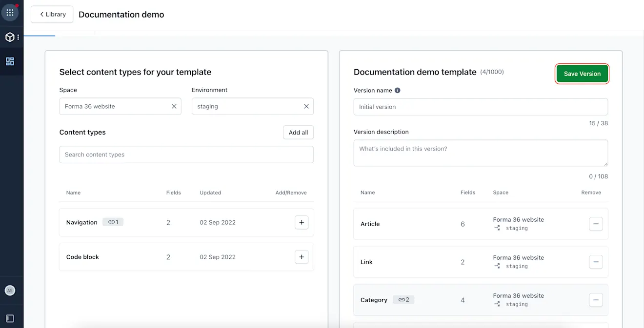Screen dimensions: 644x328
Task: Click the Version name input
Action: (481, 107)
